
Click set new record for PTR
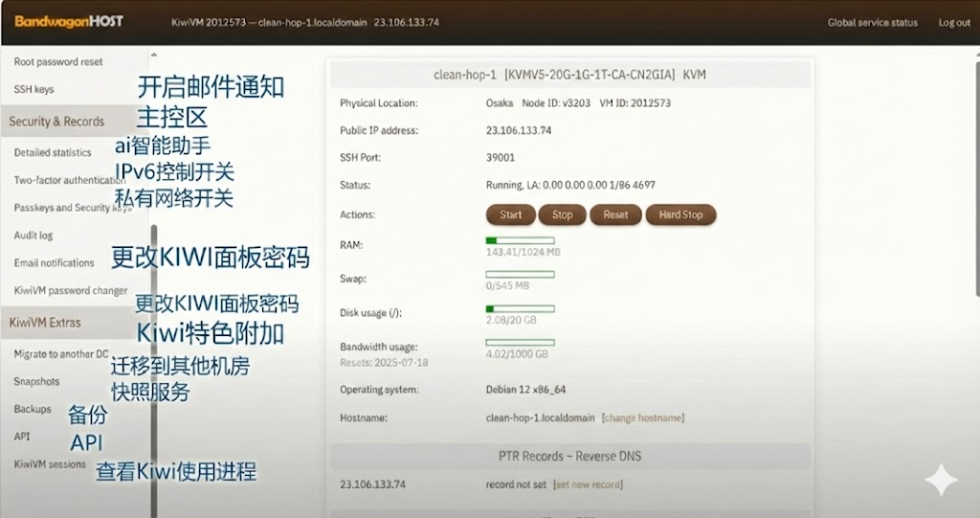click(589, 484)
